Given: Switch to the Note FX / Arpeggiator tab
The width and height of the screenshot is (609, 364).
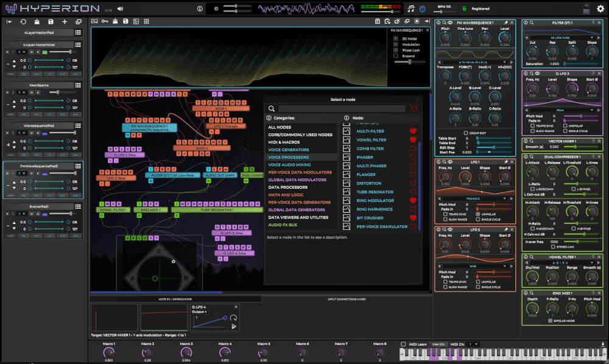Looking at the screenshot, I should coord(175,299).
